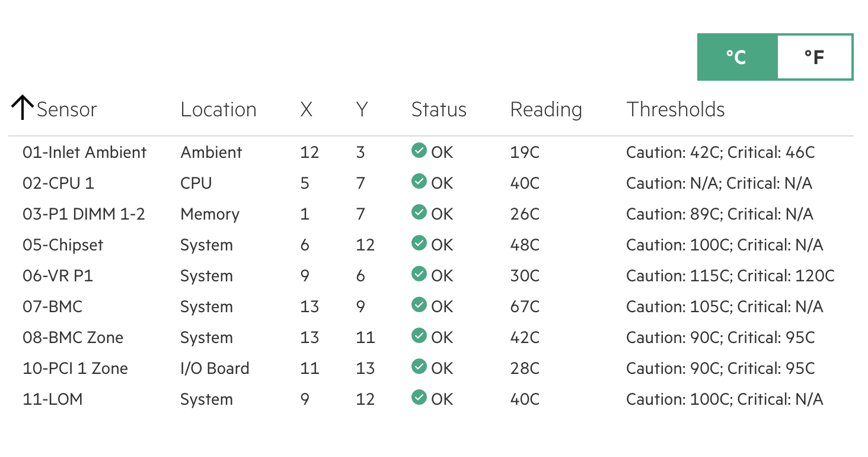
Task: Click the Y coordinate column header
Action: pos(362,109)
